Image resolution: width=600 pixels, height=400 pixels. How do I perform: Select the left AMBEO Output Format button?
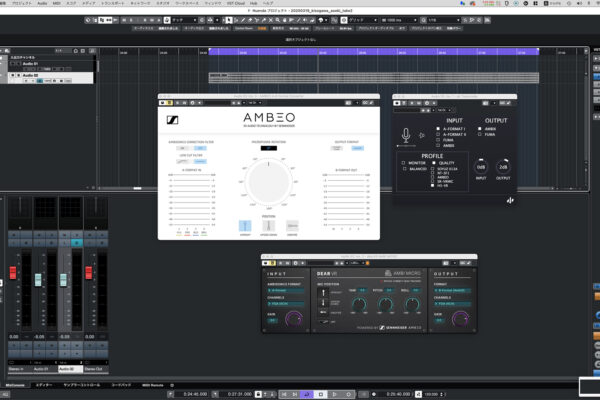[337, 148]
